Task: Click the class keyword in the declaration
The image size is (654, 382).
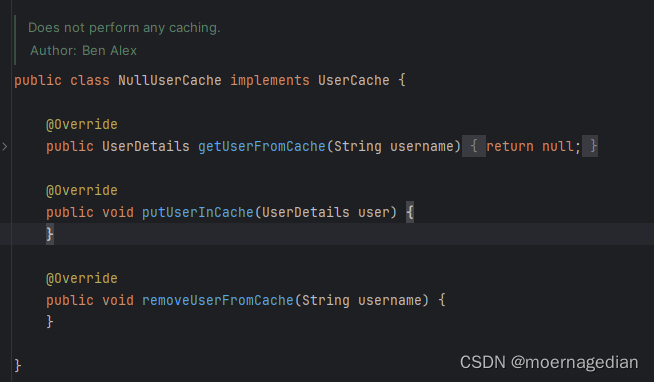Action: pyautogui.click(x=90, y=80)
